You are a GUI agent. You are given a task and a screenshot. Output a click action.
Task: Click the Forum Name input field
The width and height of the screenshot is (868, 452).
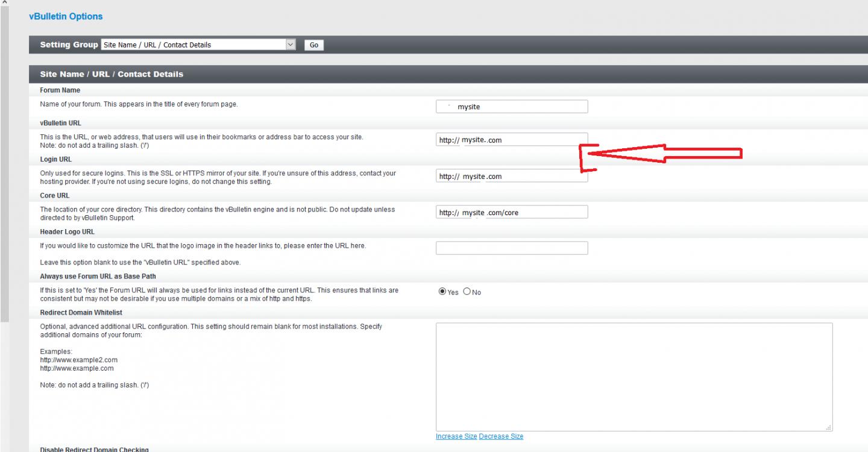[512, 107]
